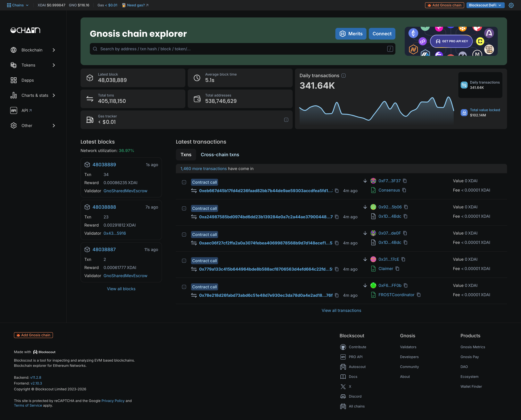This screenshot has width=521, height=420.
Task: Click the GET PRO API KEY banner
Action: 451,41
